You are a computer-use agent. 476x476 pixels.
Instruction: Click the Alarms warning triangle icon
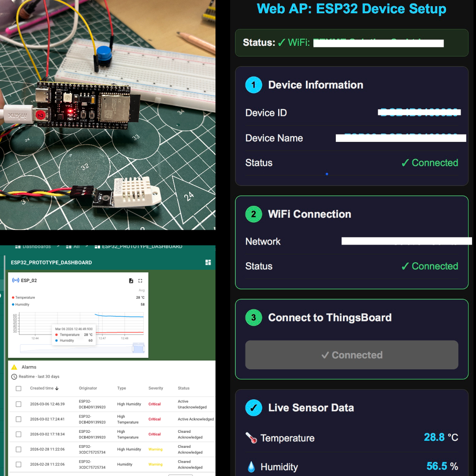tap(14, 367)
